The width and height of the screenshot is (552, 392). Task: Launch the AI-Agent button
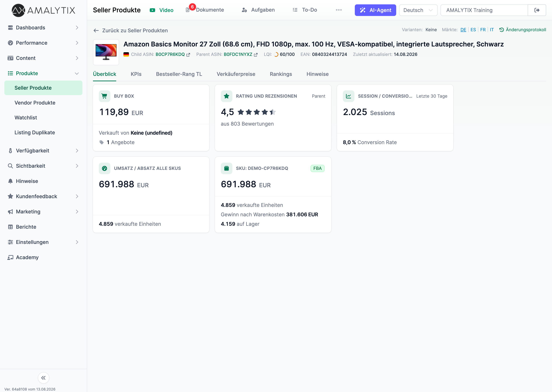click(x=375, y=10)
